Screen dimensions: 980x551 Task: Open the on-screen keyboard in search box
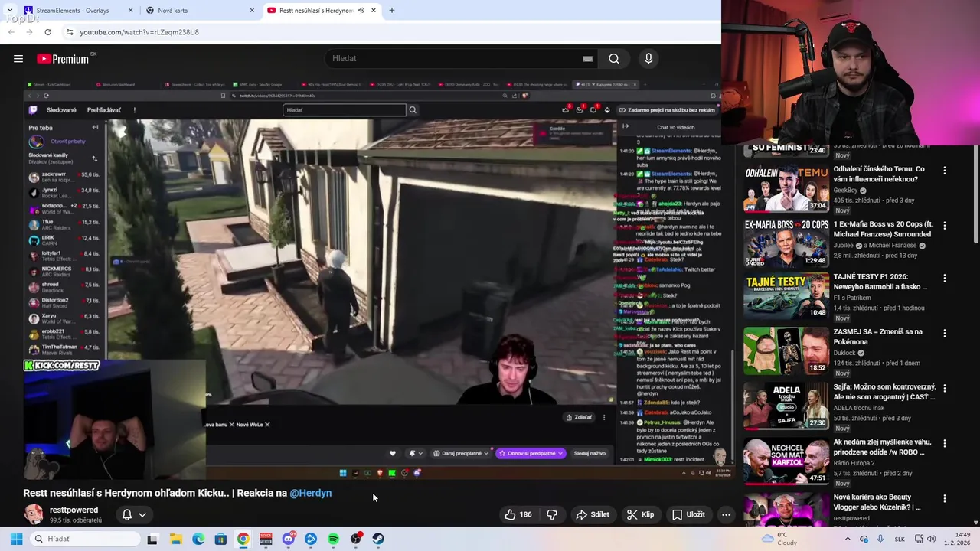[587, 59]
